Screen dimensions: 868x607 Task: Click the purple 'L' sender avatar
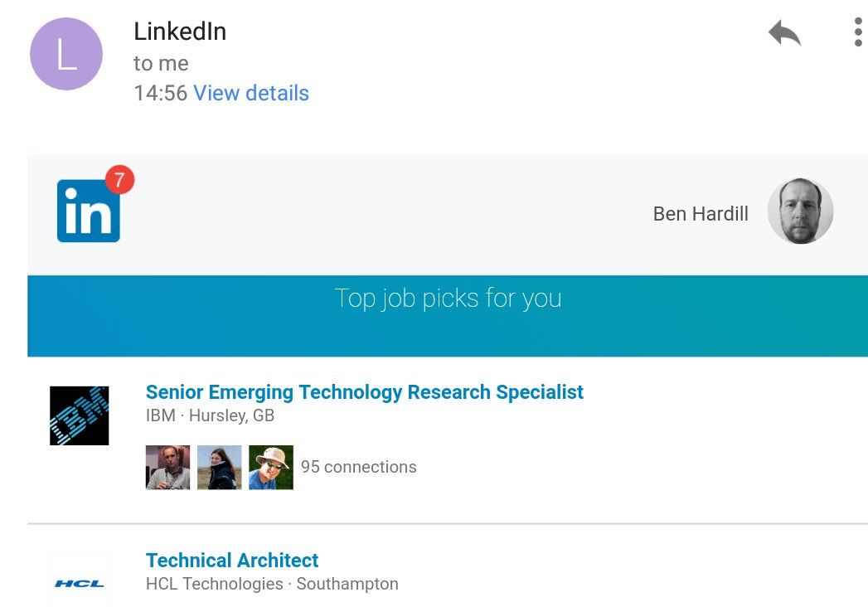click(66, 54)
